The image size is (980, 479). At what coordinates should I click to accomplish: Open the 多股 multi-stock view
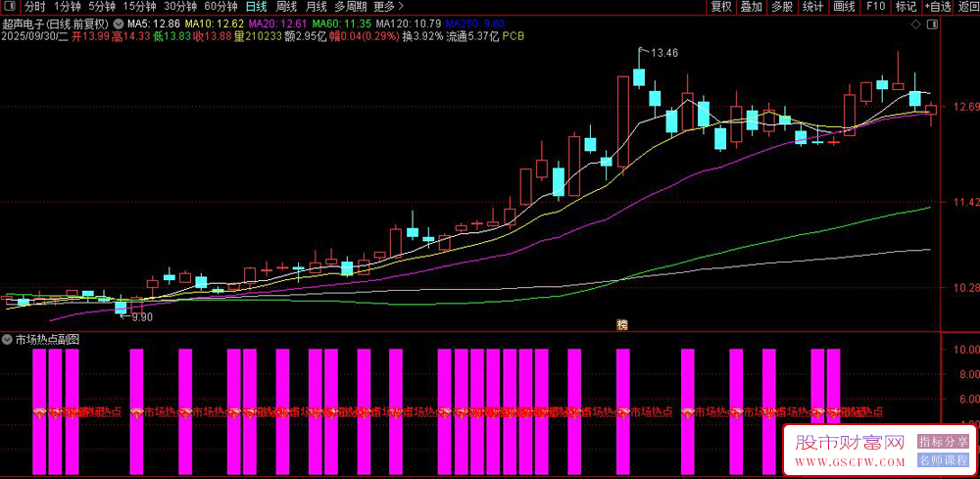(x=781, y=6)
